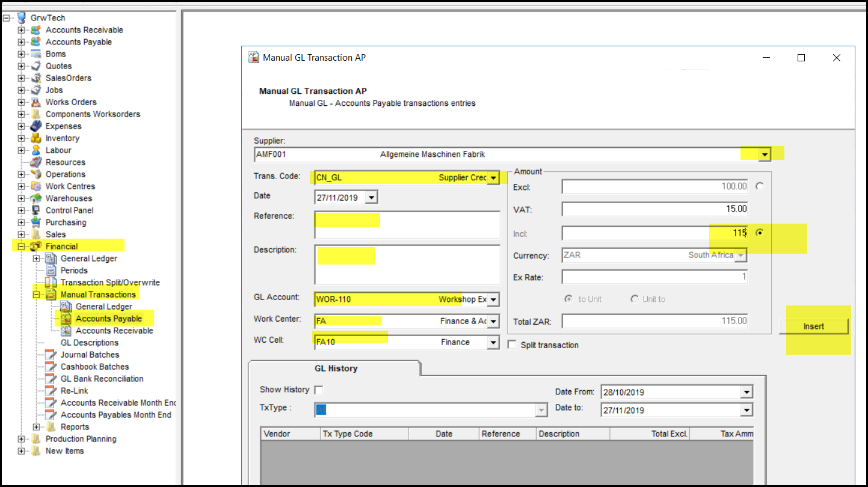Click the Reference column header

coord(500,434)
